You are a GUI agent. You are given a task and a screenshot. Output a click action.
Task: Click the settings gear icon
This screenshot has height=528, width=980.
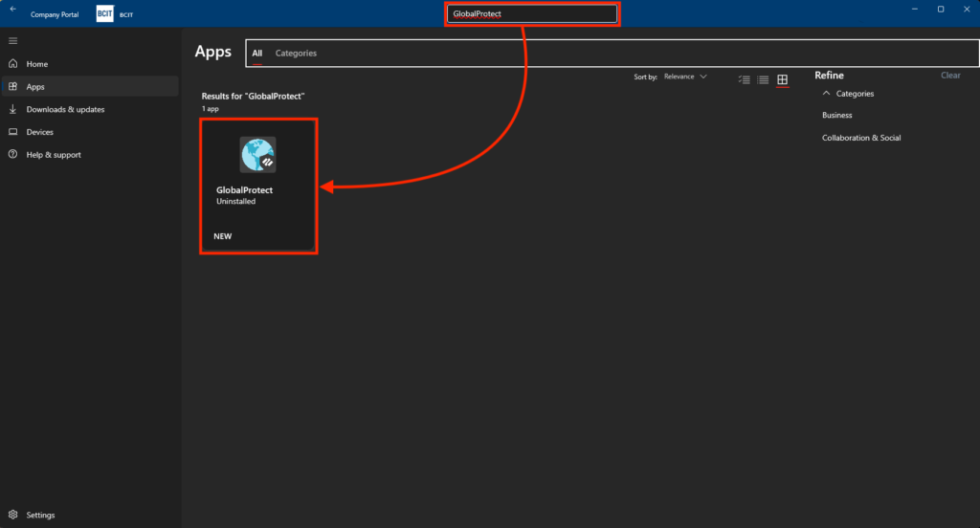[x=13, y=515]
